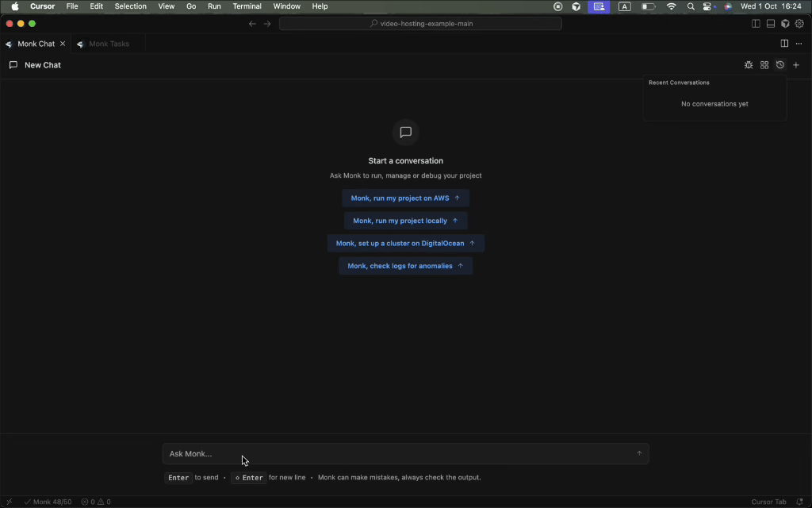Click the Monk cube icon in title bar

coord(785,23)
